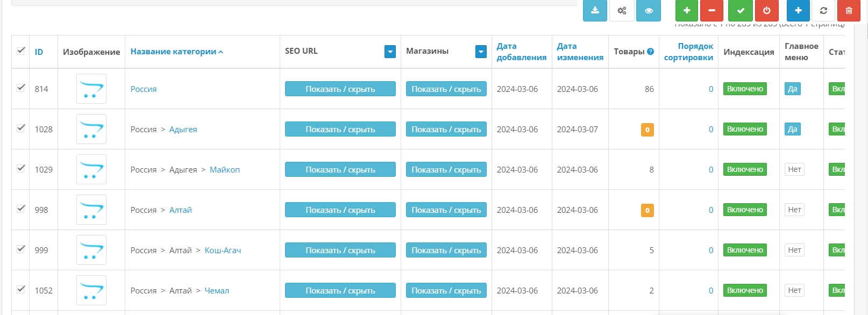Uncheck the checkbox for category ID 814
The width and height of the screenshot is (868, 315).
(x=21, y=88)
